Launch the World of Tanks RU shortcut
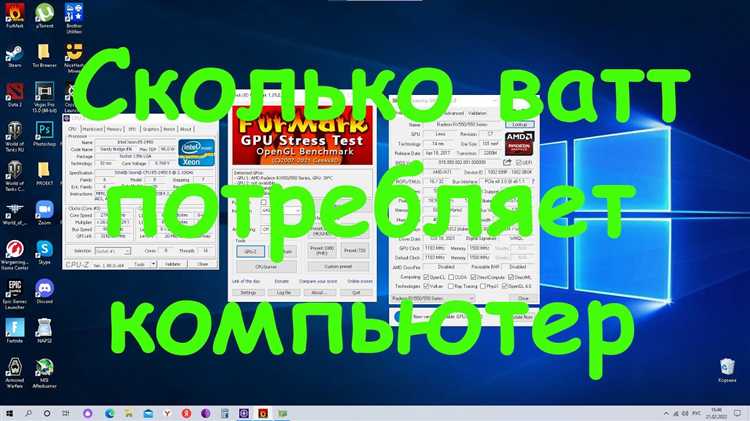 14,136
